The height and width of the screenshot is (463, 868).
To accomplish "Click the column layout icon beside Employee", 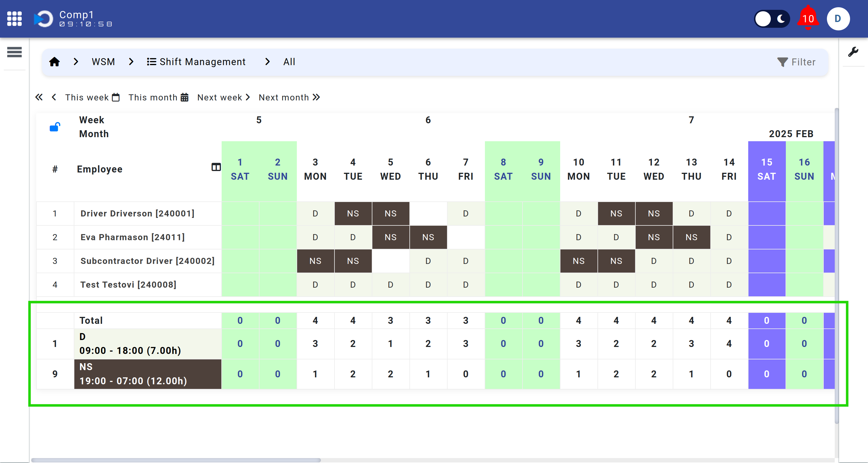I will (216, 167).
